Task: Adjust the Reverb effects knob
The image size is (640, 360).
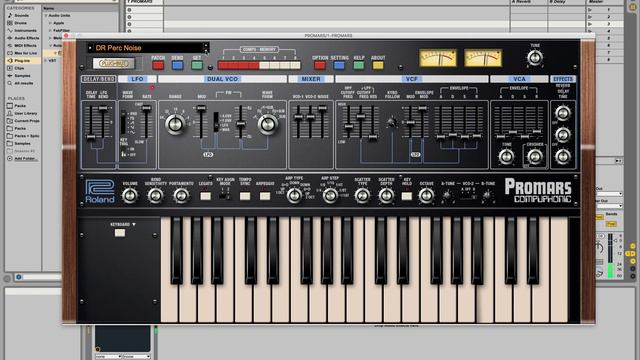Action: [x=563, y=113]
